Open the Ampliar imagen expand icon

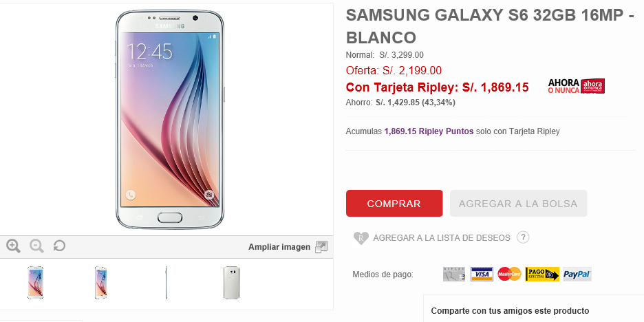(321, 247)
